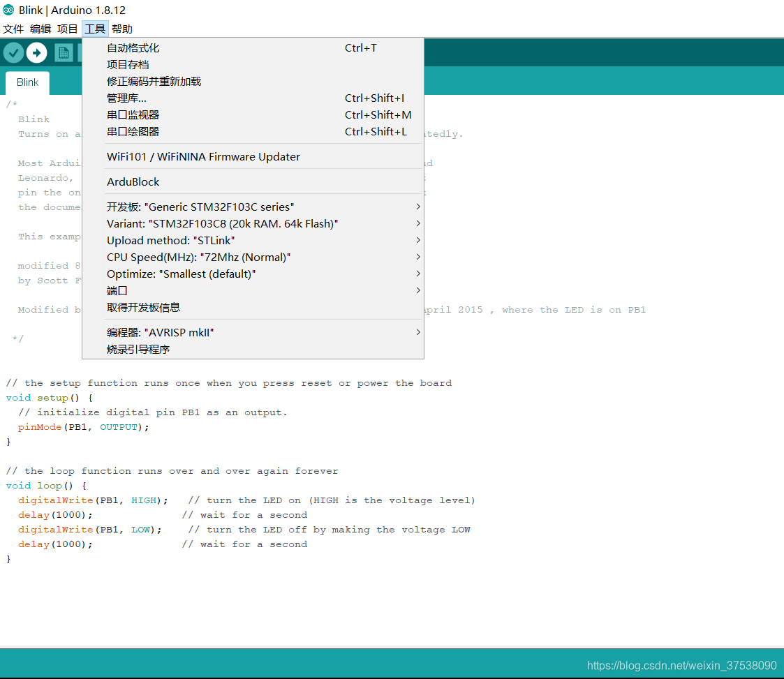Select 取得开发板信息 board info entry
Screen dimensions: 784x679
[x=253, y=307]
